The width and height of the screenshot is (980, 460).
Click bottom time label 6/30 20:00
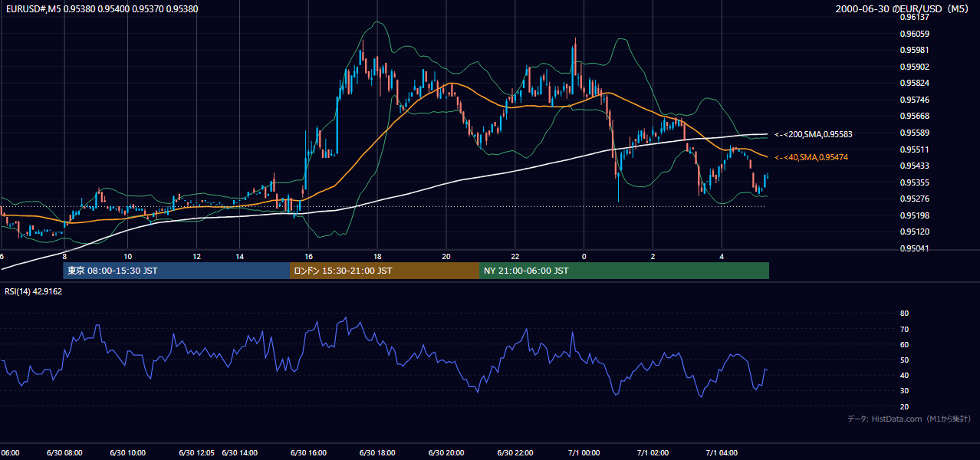tap(446, 453)
